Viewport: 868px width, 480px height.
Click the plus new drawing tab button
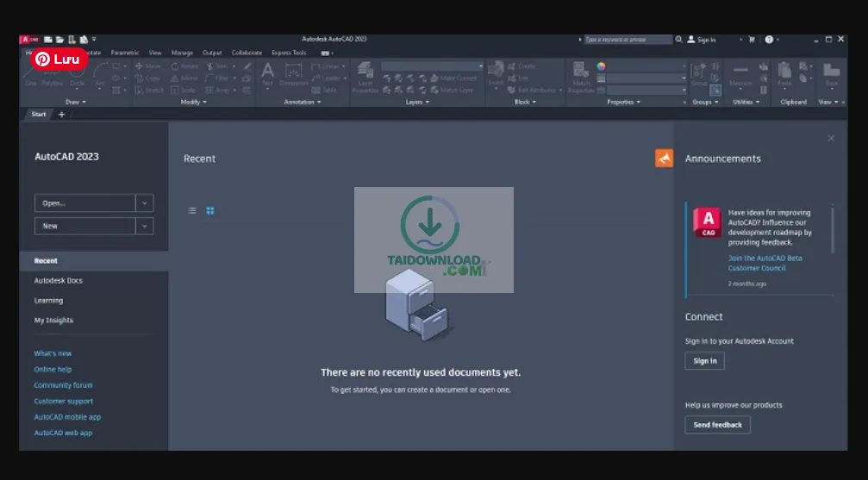[x=61, y=114]
